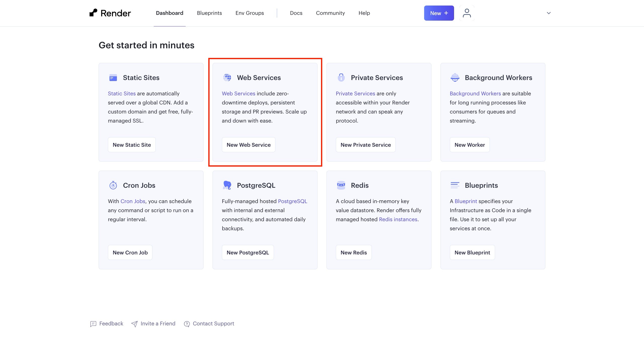Click the PostgreSQL card heading

256,185
